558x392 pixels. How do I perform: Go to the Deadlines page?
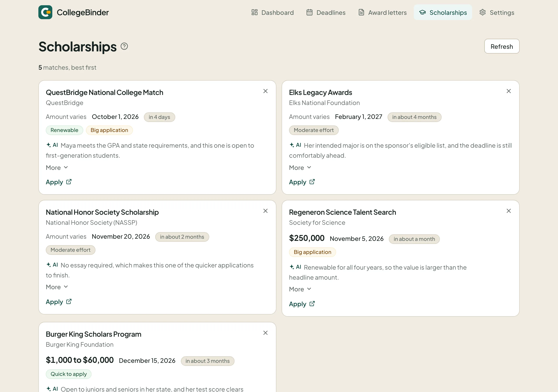coord(326,12)
